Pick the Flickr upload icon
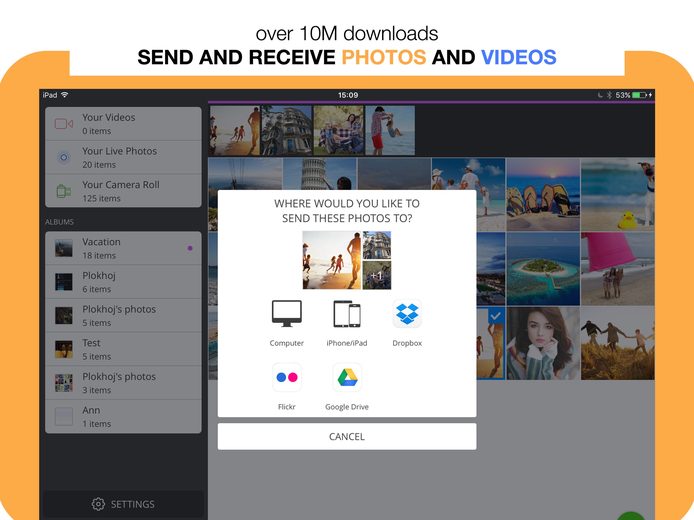Image resolution: width=694 pixels, height=520 pixels. pos(287,377)
